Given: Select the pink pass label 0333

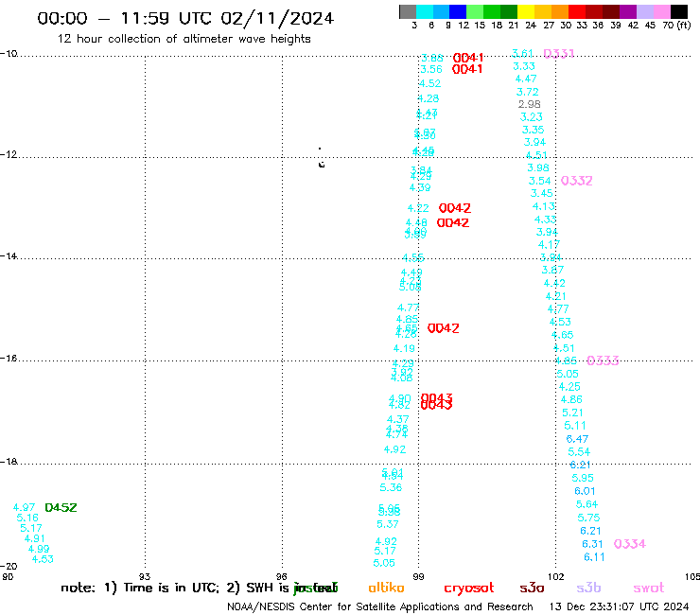Looking at the screenshot, I should [603, 360].
